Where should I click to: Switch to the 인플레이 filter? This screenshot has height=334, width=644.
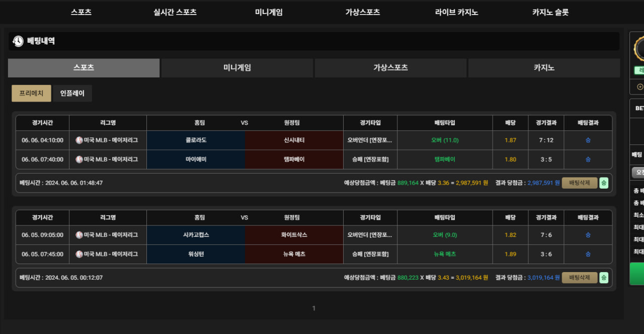point(72,93)
